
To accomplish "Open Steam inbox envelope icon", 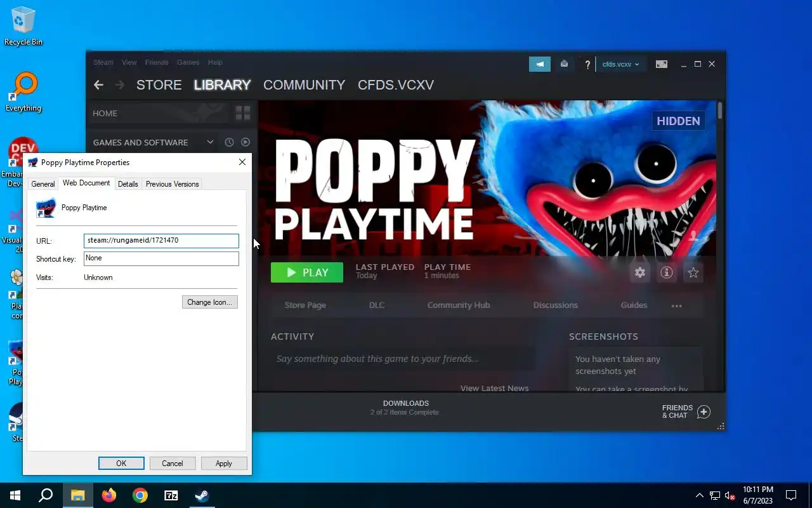I will [x=564, y=64].
